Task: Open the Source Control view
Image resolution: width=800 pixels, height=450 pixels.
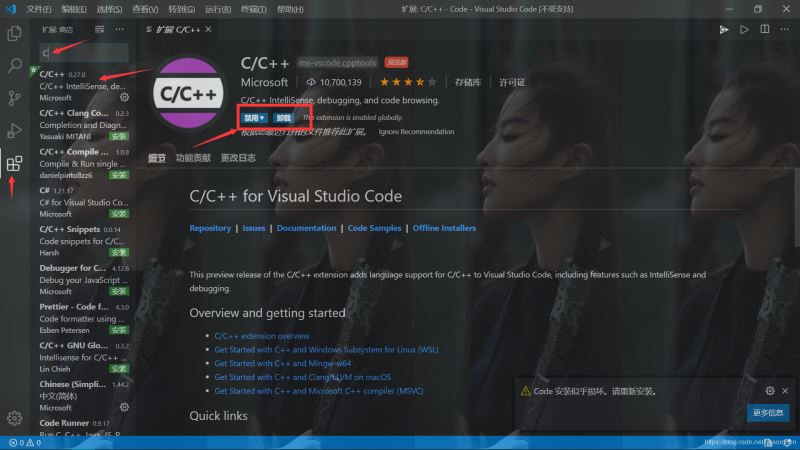Action: pos(14,98)
